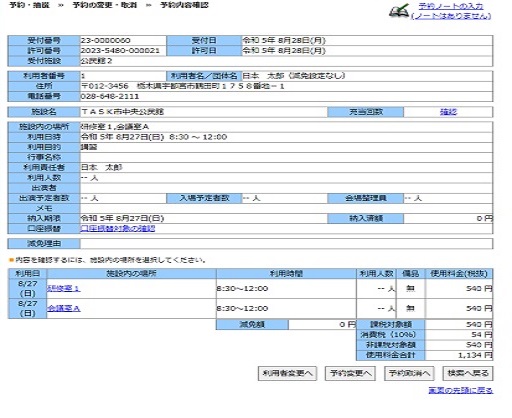Image resolution: width=512 pixels, height=418 pixels.
Task: Click the address value starting 〒012-3456
Action: click(183, 86)
